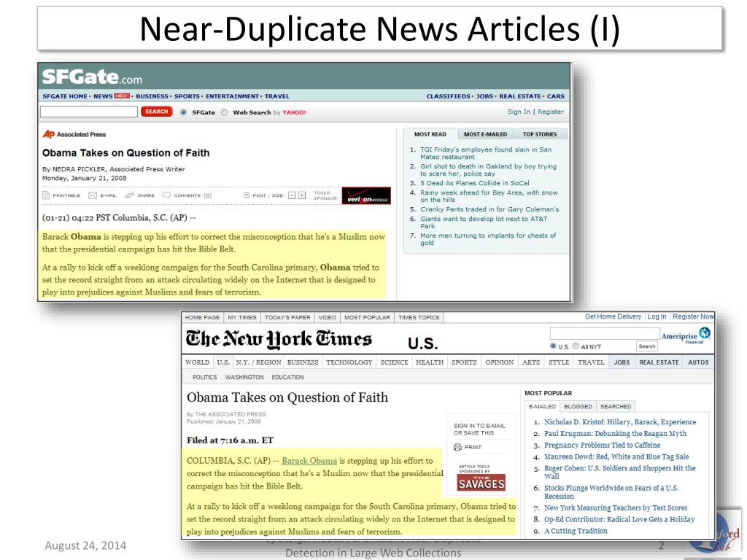Viewport: 747px width, 560px height.
Task: Open NYT Opinion section
Action: pos(499,362)
